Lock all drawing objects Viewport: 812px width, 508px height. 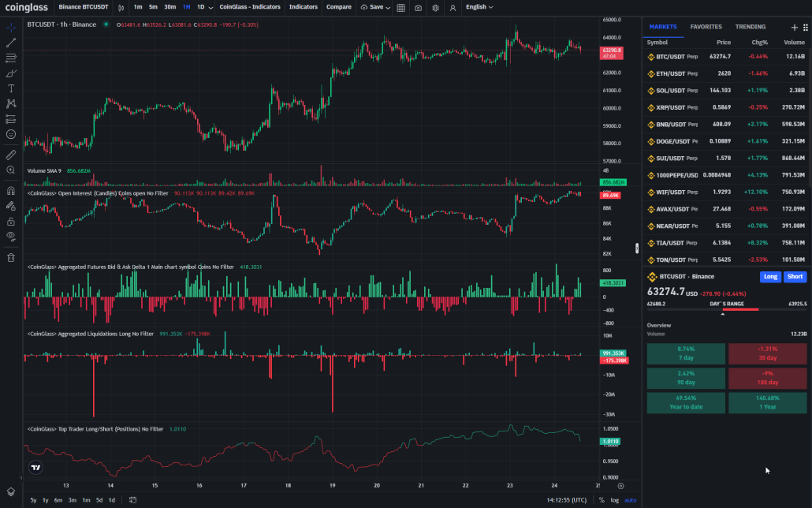tap(10, 222)
